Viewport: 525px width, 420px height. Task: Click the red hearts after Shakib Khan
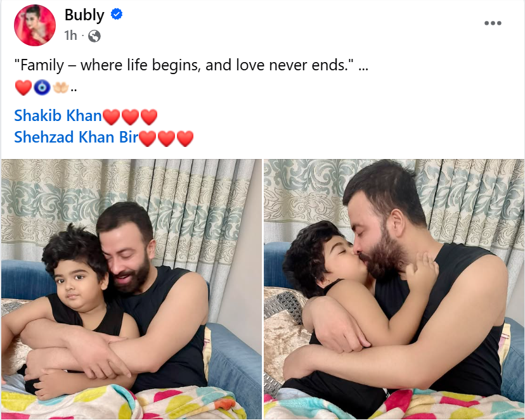(x=130, y=117)
